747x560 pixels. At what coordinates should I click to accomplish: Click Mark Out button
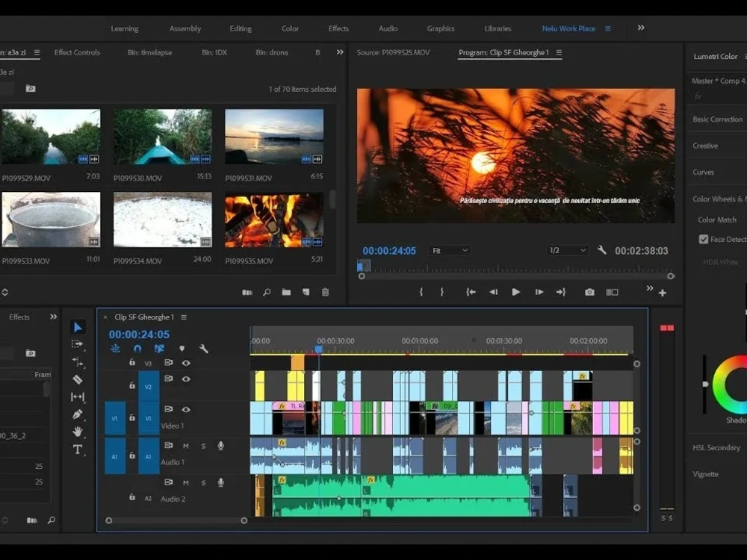point(442,292)
